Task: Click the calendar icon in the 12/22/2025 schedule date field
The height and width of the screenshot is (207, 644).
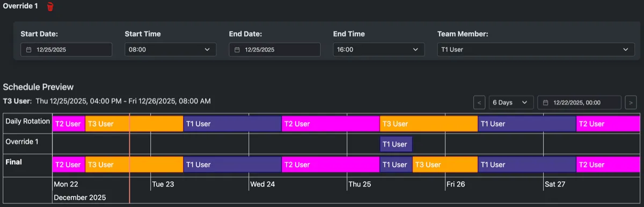Action: point(546,102)
